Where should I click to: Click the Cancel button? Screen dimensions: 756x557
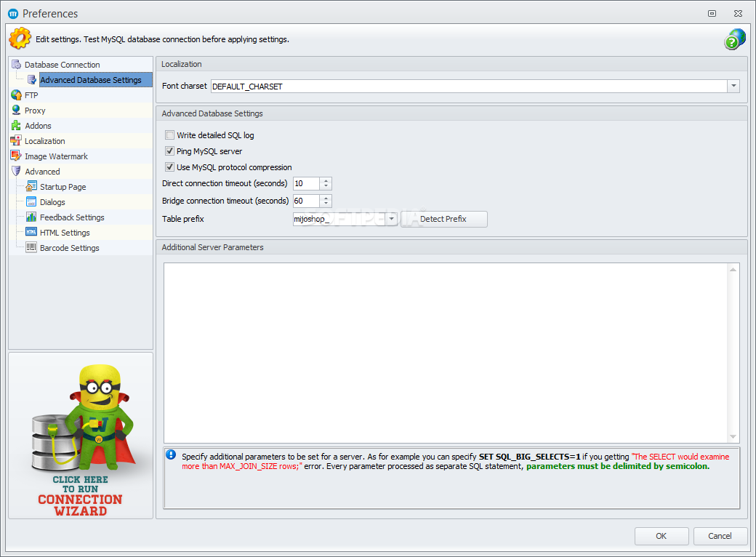(720, 536)
